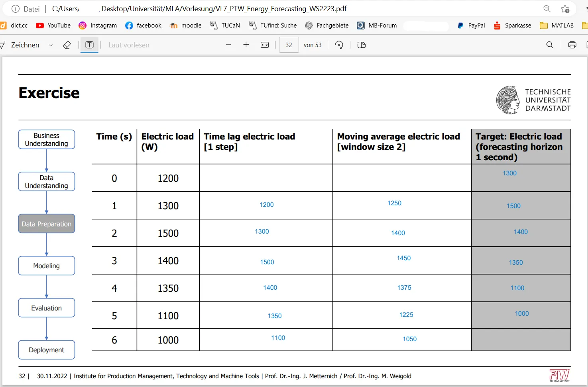Click target annotation 1000 in row 5
Viewport: 588px width, 387px height.
[x=522, y=314]
